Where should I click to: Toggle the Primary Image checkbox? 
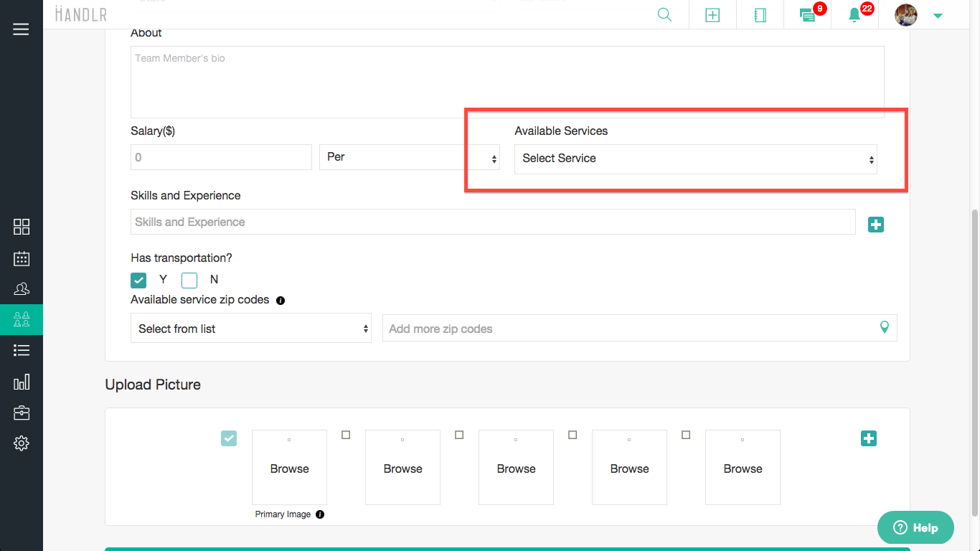coord(229,438)
